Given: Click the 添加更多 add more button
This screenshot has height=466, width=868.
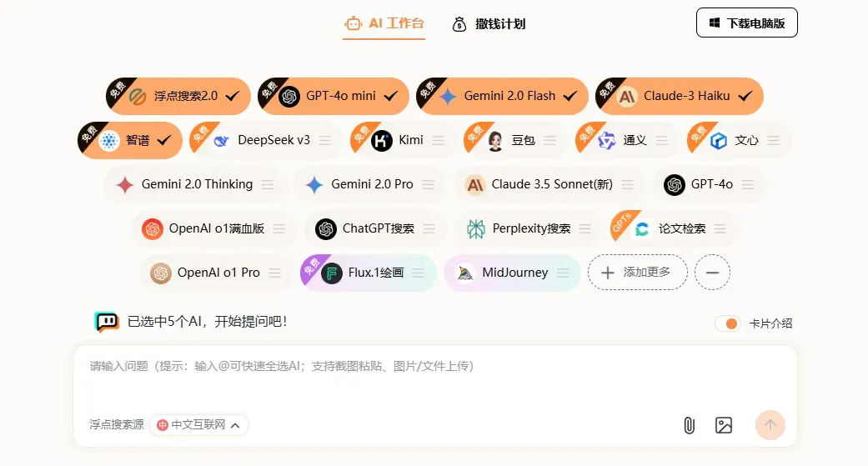Looking at the screenshot, I should (x=637, y=273).
